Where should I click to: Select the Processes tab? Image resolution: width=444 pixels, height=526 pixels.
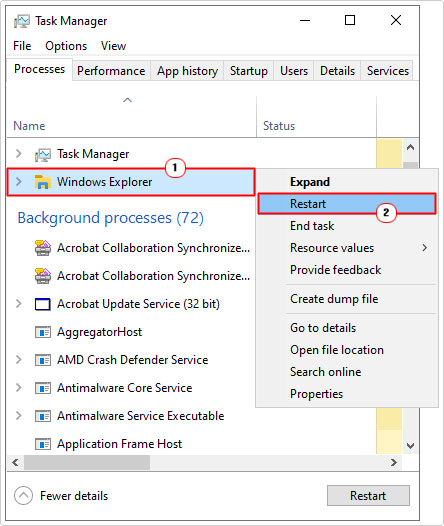pos(39,69)
